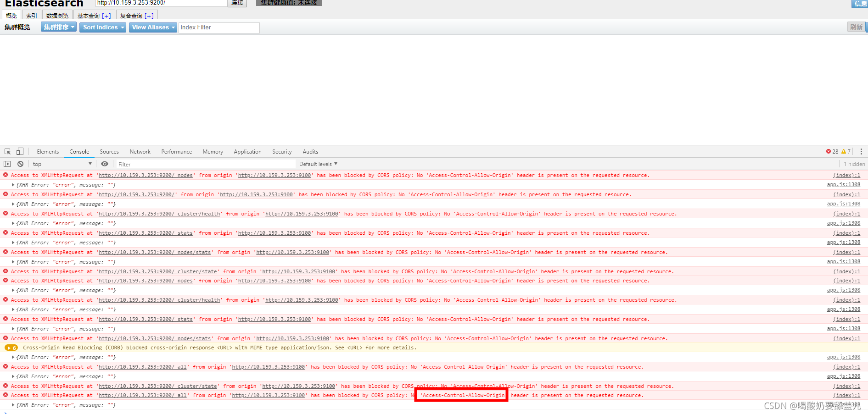Click the 1 hidden messages label
The width and height of the screenshot is (868, 414).
pyautogui.click(x=854, y=164)
